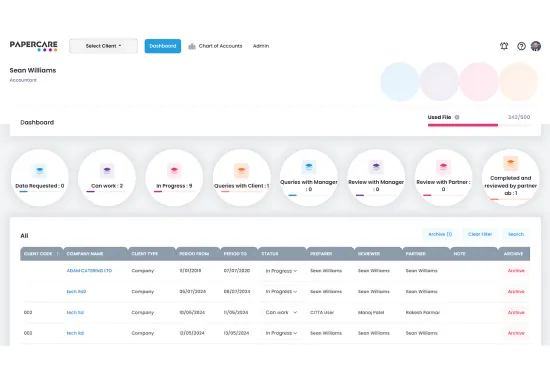Open the notifications bell icon
This screenshot has width=550, height=380.
pos(504,46)
